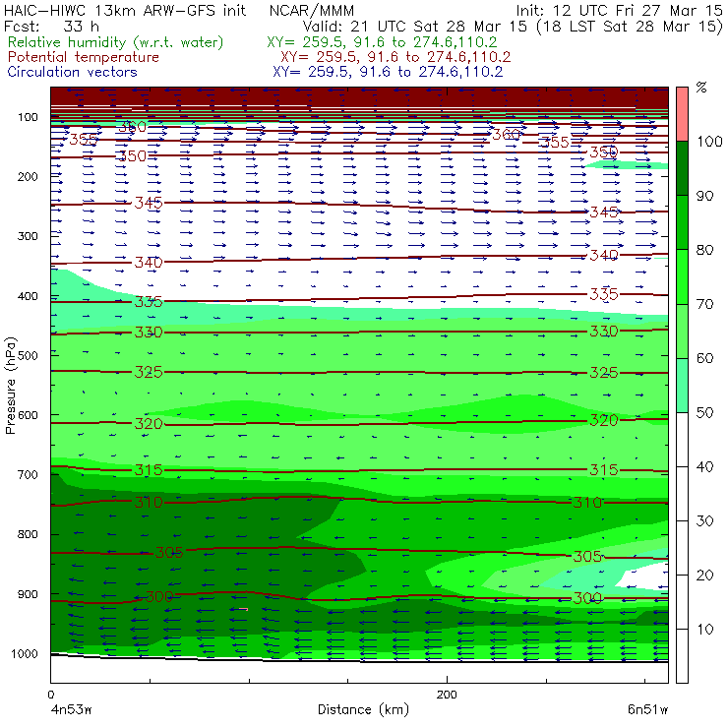Click the 'HAIC-HIWC 13km ARW-GFS init' title
This screenshot has width=728, height=728.
(125, 10)
